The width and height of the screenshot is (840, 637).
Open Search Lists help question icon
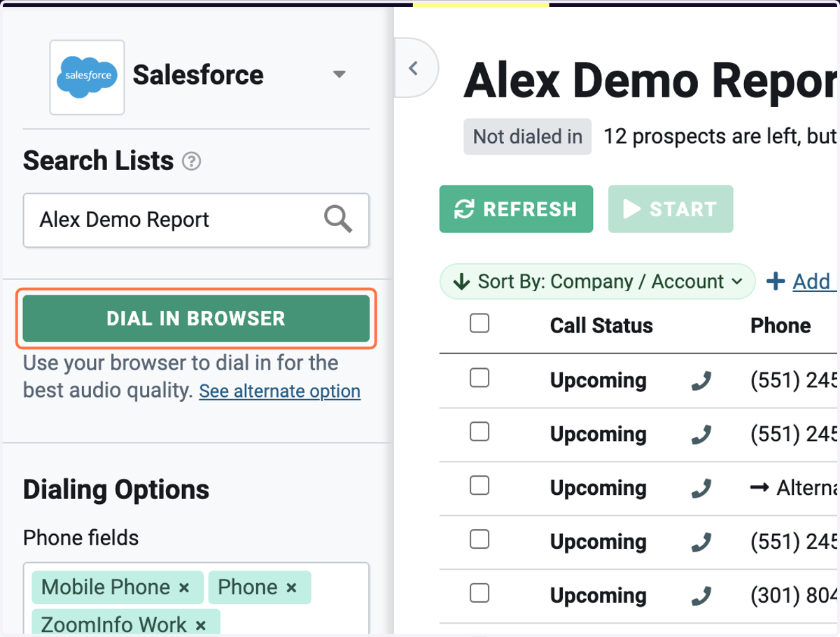(x=191, y=162)
